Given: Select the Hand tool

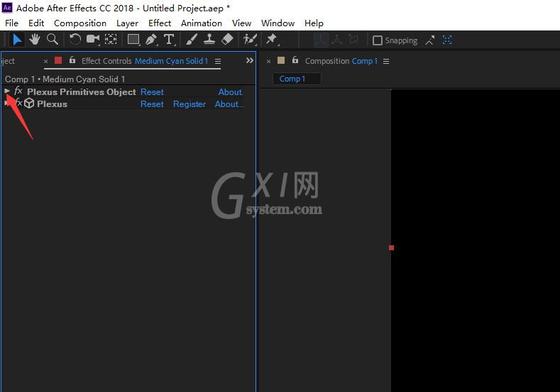Looking at the screenshot, I should coord(35,39).
